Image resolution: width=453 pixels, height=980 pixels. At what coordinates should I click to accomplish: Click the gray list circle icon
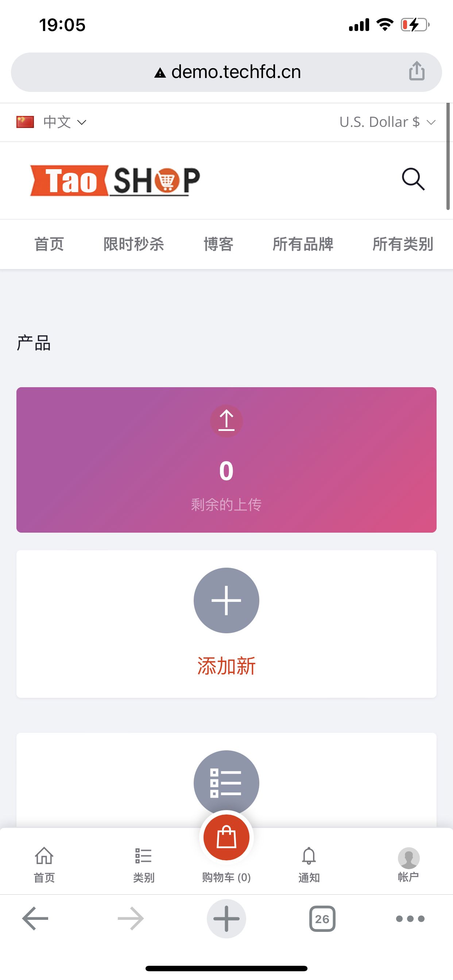coord(226,782)
